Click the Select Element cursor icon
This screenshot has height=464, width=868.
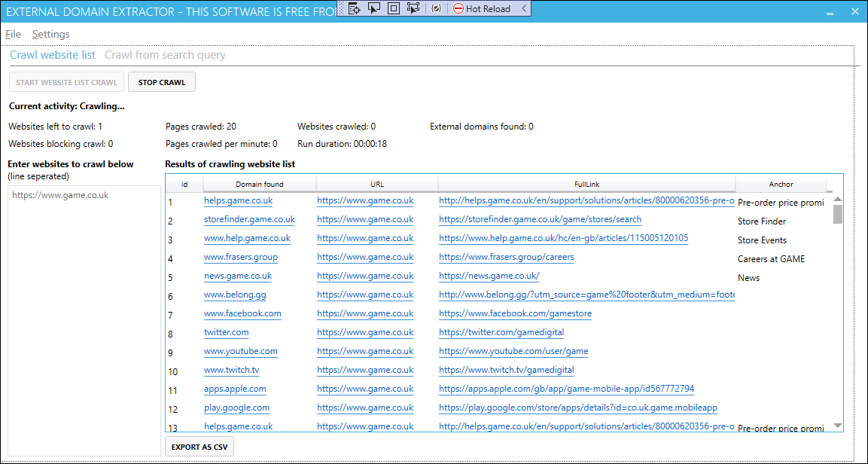(374, 8)
